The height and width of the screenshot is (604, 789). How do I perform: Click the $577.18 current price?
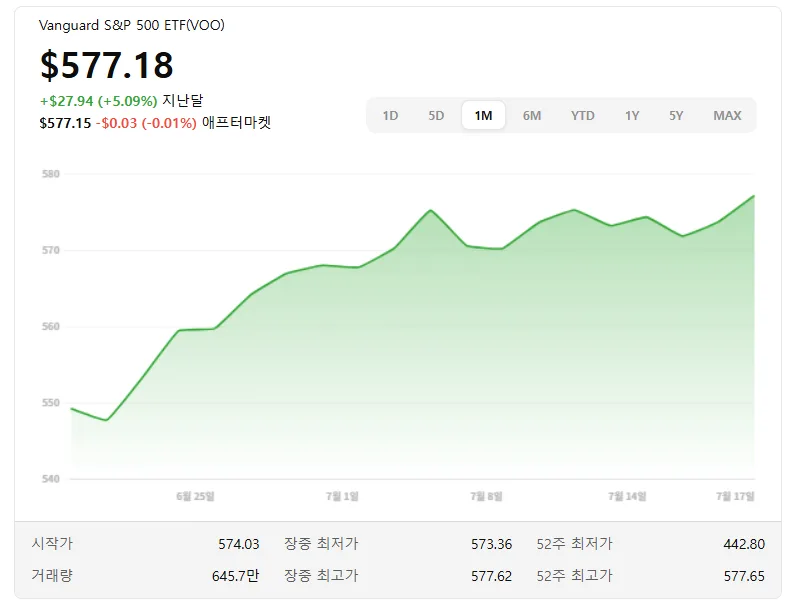107,65
